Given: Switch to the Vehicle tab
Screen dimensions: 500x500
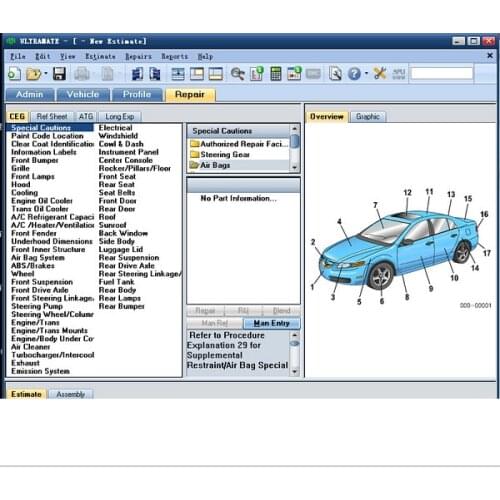Looking at the screenshot, I should tap(83, 94).
